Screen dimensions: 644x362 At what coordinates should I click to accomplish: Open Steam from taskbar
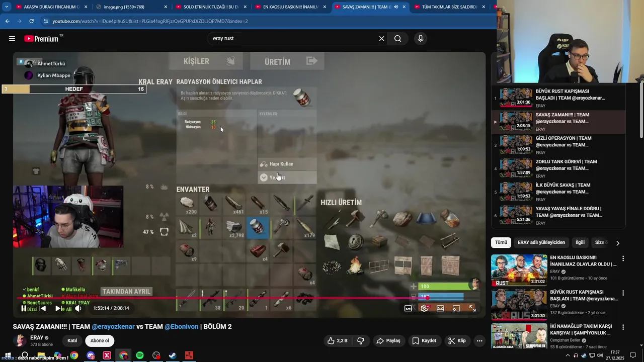[173, 355]
